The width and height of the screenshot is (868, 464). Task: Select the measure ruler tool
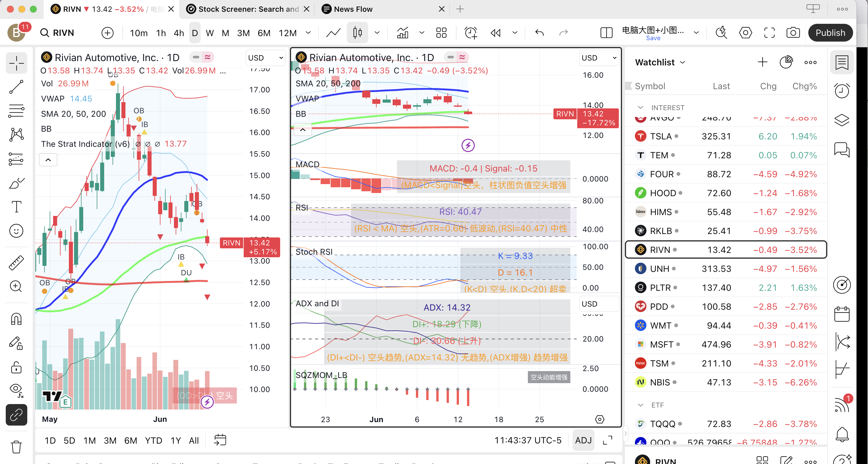pos(16,263)
